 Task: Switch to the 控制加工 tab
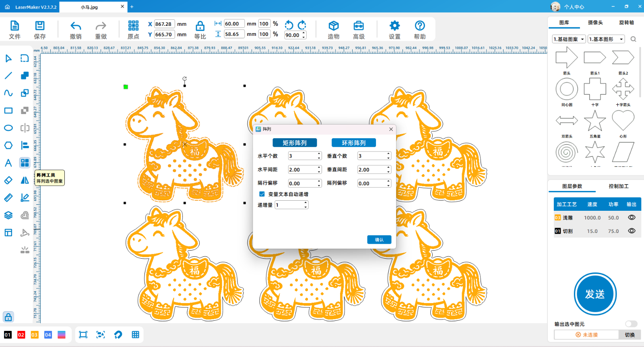click(618, 186)
